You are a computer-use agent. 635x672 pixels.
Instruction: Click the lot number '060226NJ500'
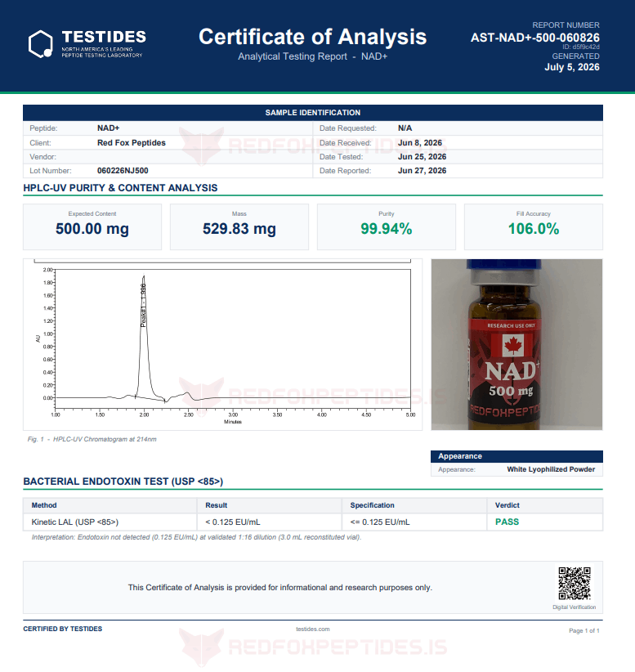pos(123,171)
